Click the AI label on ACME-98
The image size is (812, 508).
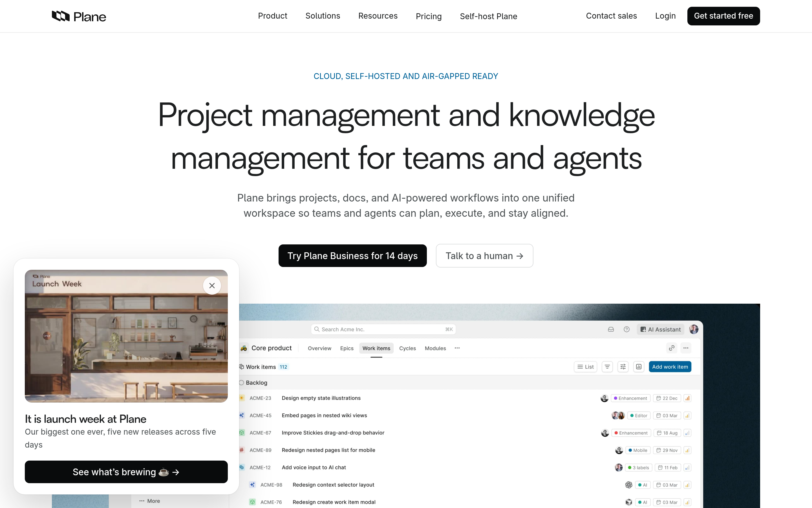[x=643, y=485]
